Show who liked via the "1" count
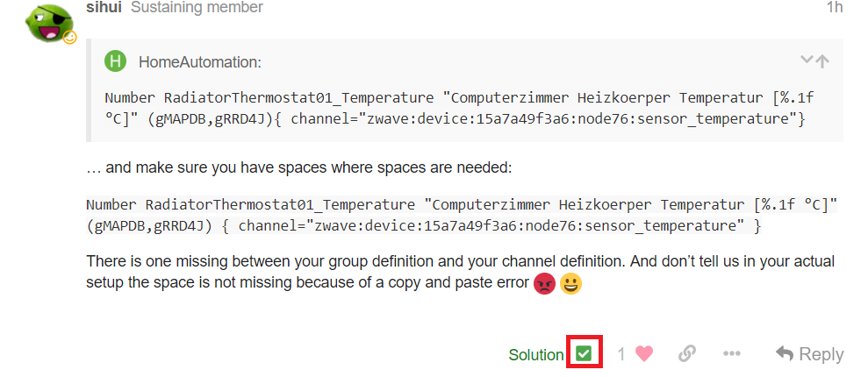 pyautogui.click(x=621, y=354)
